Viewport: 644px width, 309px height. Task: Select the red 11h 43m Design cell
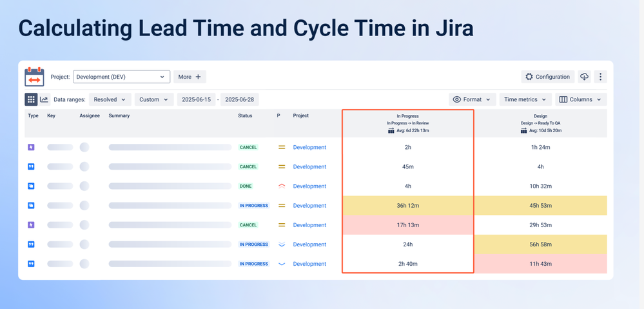coord(540,264)
